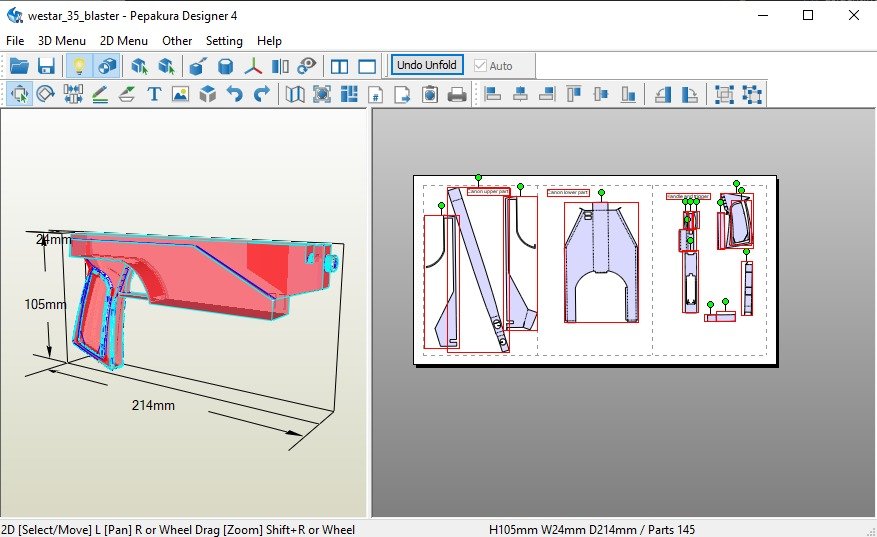Switch to single-pane window layout
This screenshot has height=537, width=877.
(x=367, y=66)
